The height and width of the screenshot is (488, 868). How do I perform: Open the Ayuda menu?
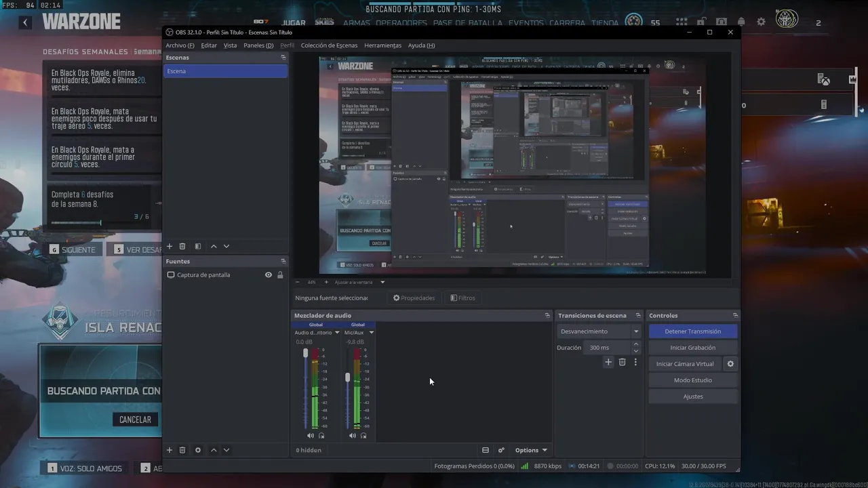pos(421,45)
